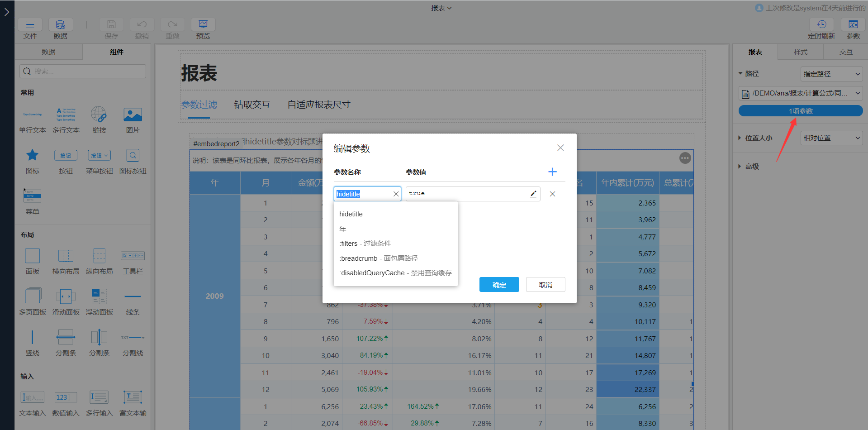Open the 指定路径 path type dropdown
The height and width of the screenshot is (430, 868).
coord(831,74)
